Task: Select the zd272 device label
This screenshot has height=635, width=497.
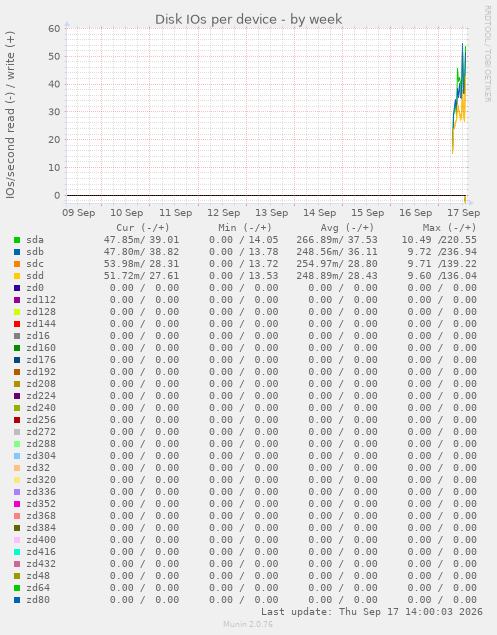Action: click(x=41, y=432)
